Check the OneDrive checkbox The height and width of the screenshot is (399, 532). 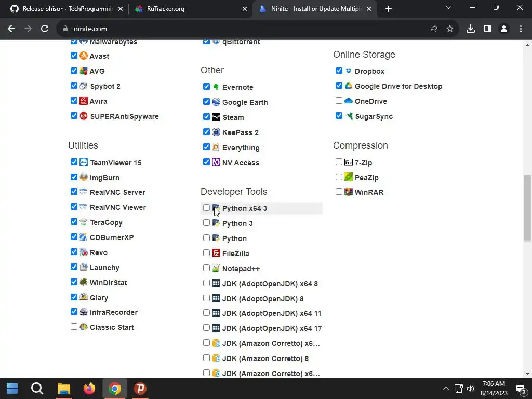pyautogui.click(x=339, y=100)
